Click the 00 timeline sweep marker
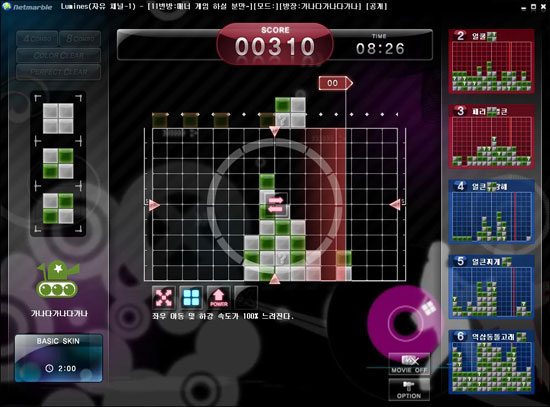 (335, 83)
